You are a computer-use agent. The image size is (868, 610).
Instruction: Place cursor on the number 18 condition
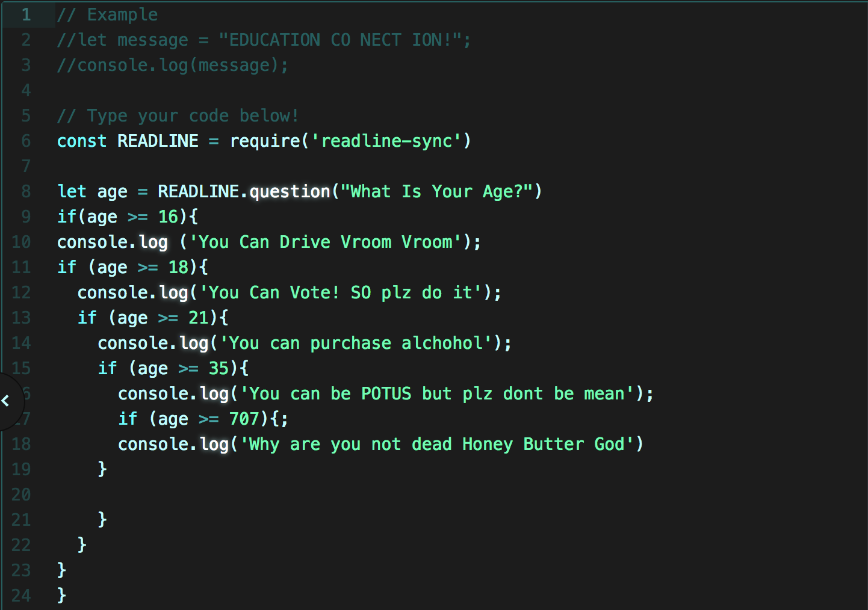tap(178, 267)
